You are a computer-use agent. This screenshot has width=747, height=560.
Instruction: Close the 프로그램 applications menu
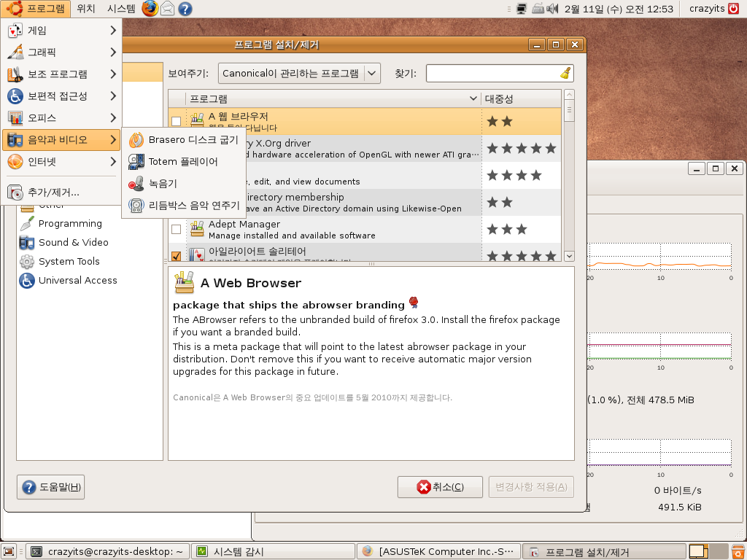pos(36,9)
